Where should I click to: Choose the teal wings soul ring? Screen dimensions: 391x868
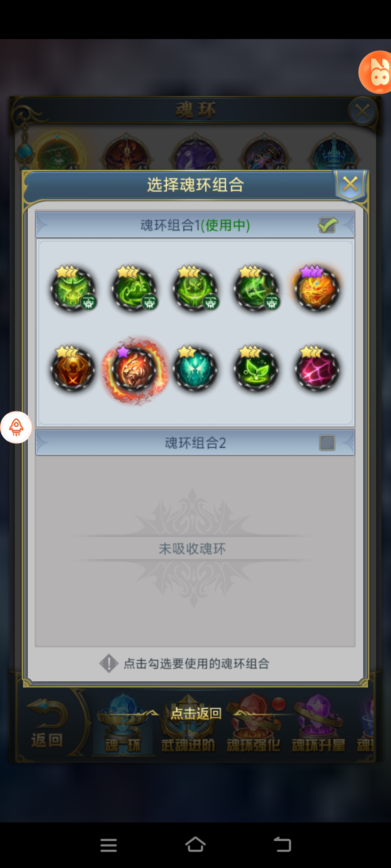pyautogui.click(x=195, y=369)
